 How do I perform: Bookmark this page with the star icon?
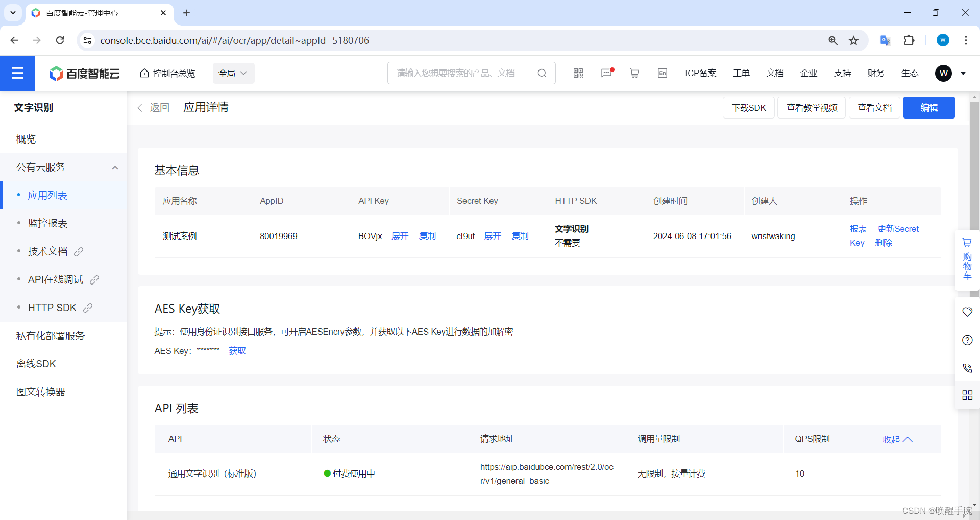[x=854, y=40]
